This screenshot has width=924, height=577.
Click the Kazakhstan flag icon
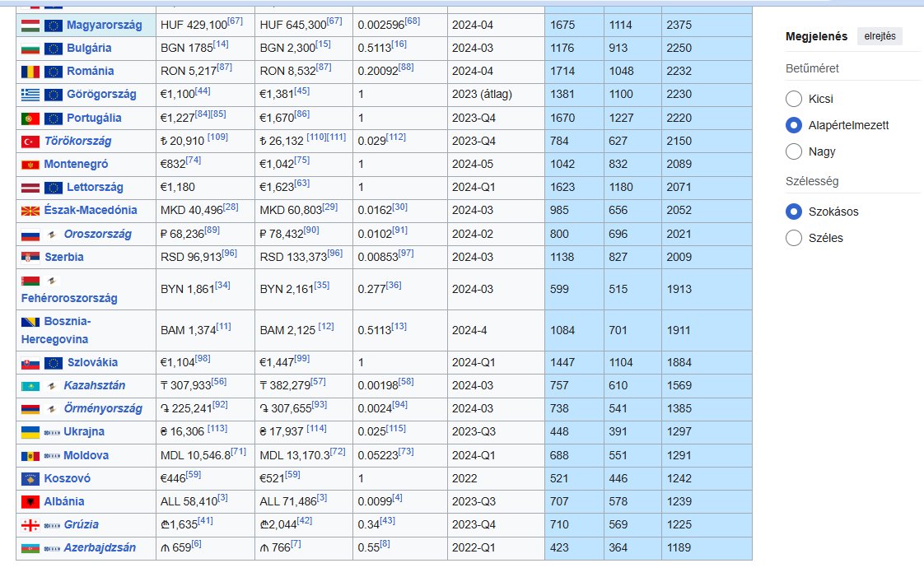tap(30, 386)
